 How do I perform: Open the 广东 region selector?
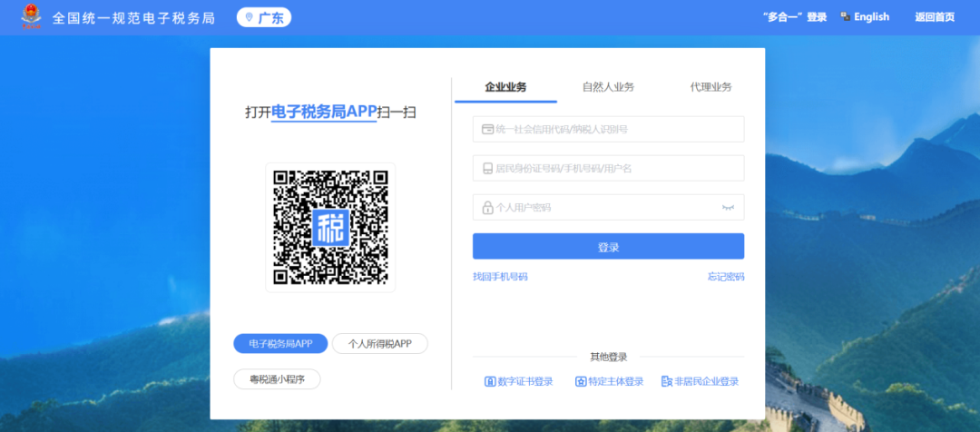(x=264, y=17)
